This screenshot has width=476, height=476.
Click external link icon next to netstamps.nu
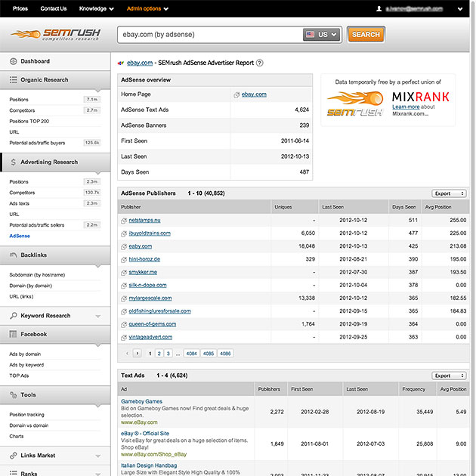point(124,221)
